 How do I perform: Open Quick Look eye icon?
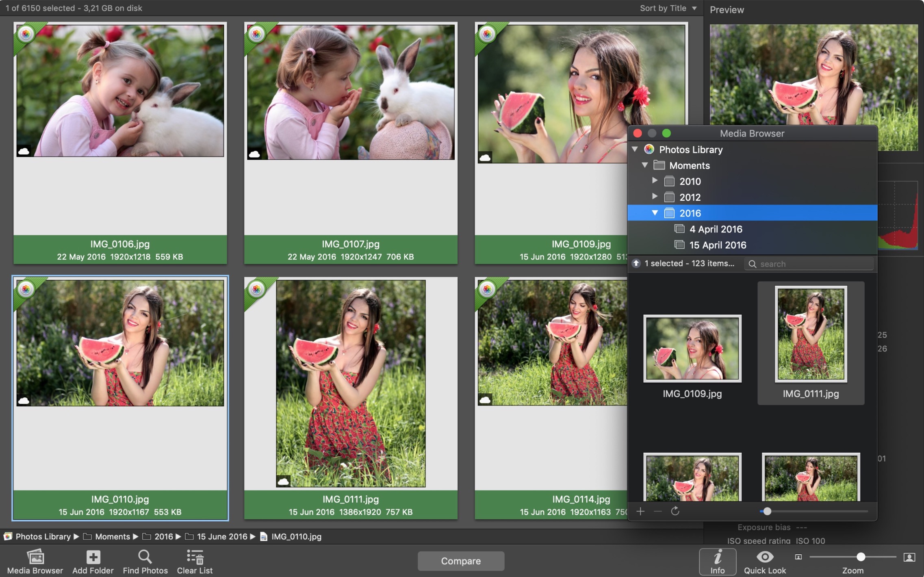765,557
